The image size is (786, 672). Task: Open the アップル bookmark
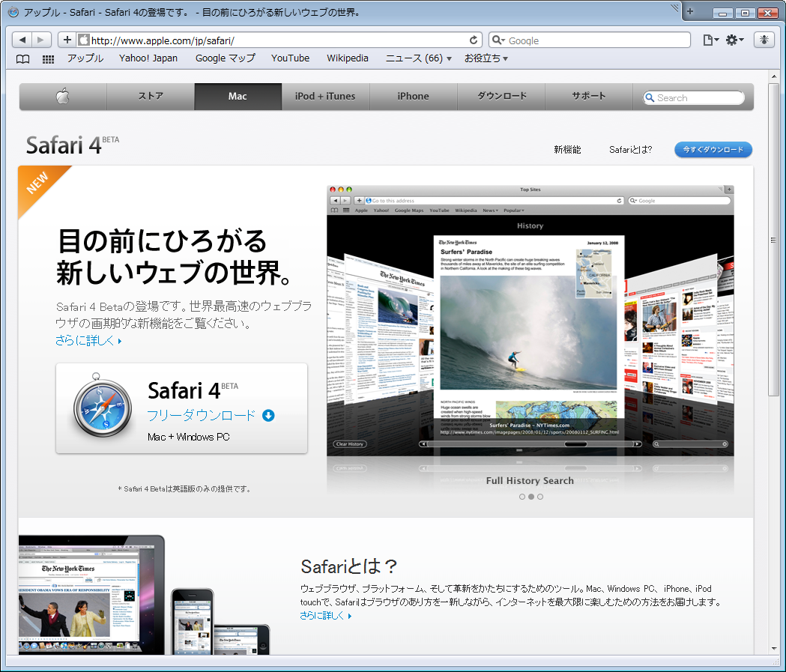(85, 58)
